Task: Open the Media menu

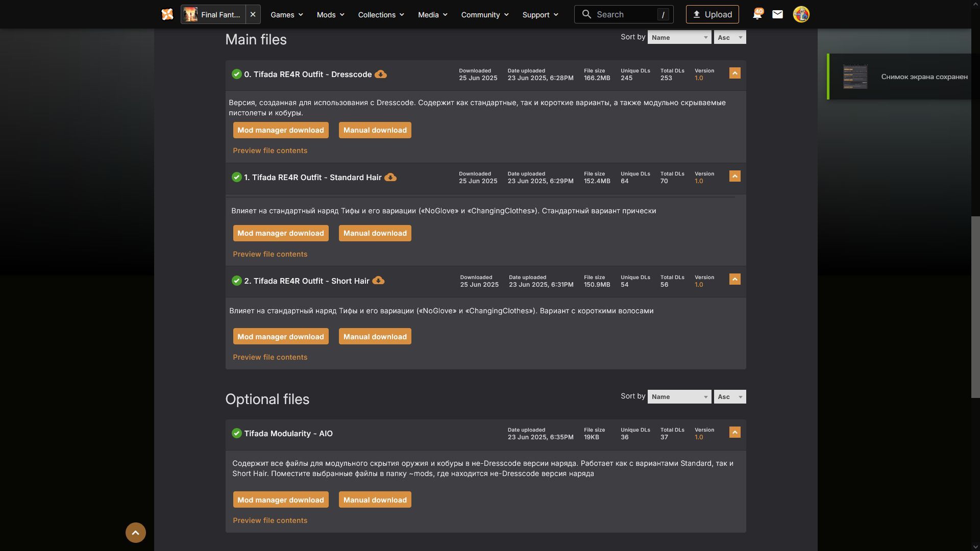Action: 432,14
